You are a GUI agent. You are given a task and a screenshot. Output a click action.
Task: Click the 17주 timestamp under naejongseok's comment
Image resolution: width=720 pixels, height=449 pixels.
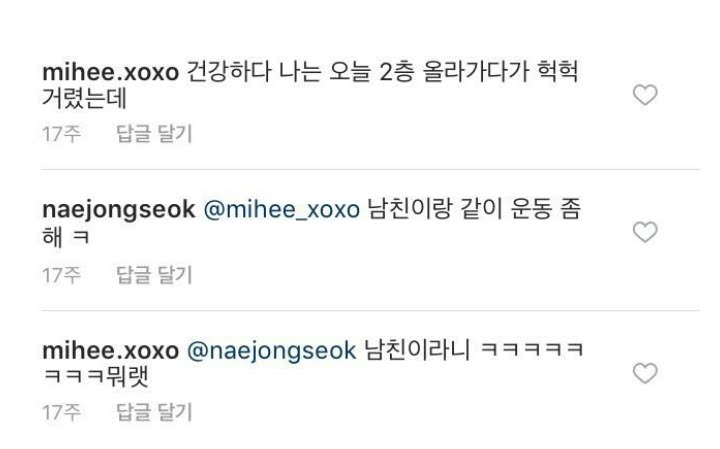pos(62,275)
